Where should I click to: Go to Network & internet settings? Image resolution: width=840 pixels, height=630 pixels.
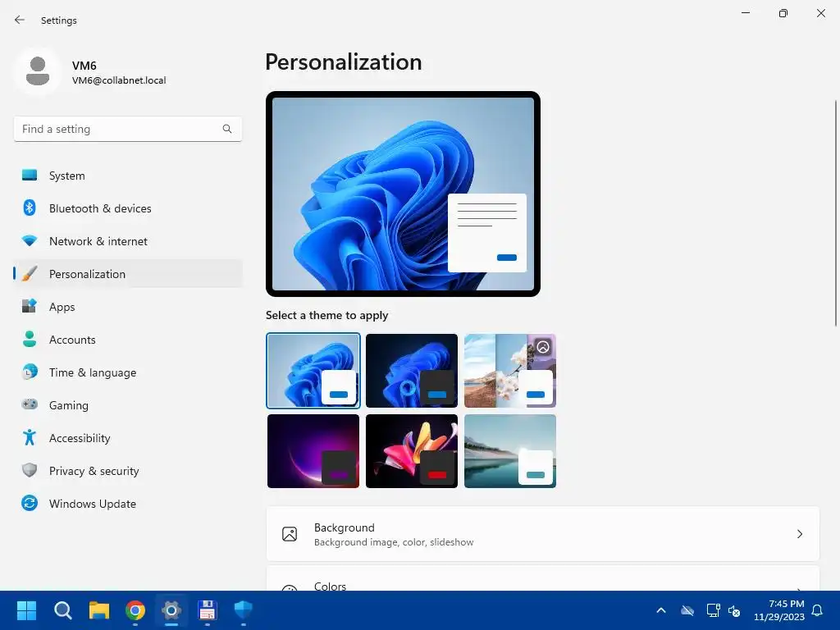128,241
